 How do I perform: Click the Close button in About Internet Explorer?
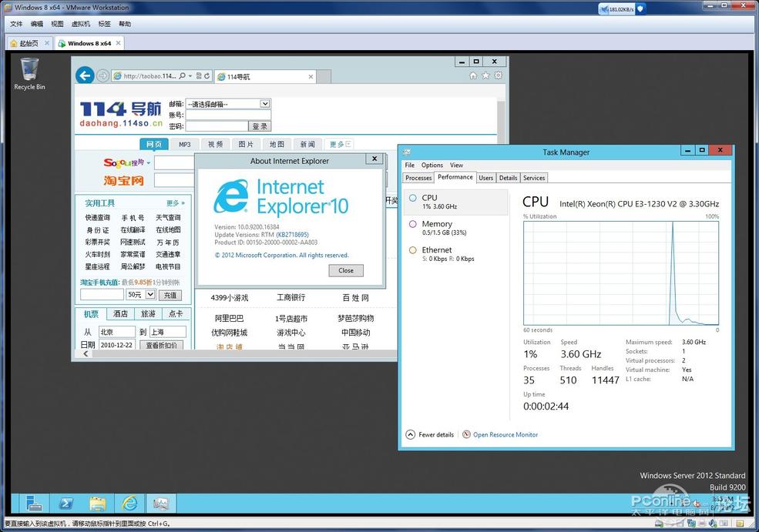pos(346,270)
